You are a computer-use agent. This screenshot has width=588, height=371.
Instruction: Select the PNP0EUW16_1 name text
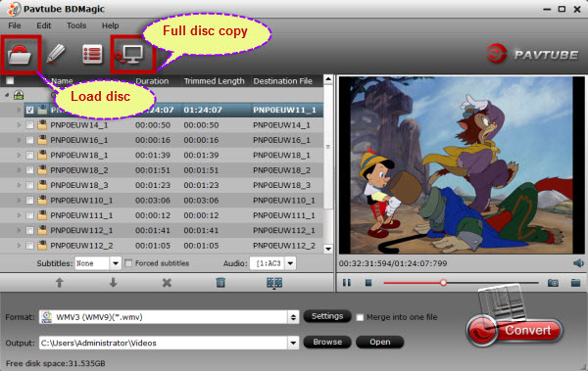coord(79,140)
